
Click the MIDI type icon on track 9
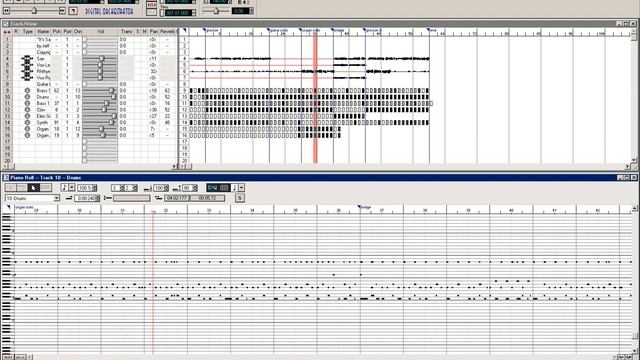[27, 91]
